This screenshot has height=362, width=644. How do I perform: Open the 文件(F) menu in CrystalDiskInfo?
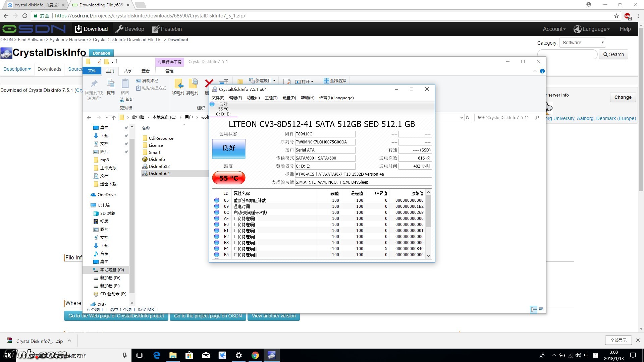click(x=218, y=98)
